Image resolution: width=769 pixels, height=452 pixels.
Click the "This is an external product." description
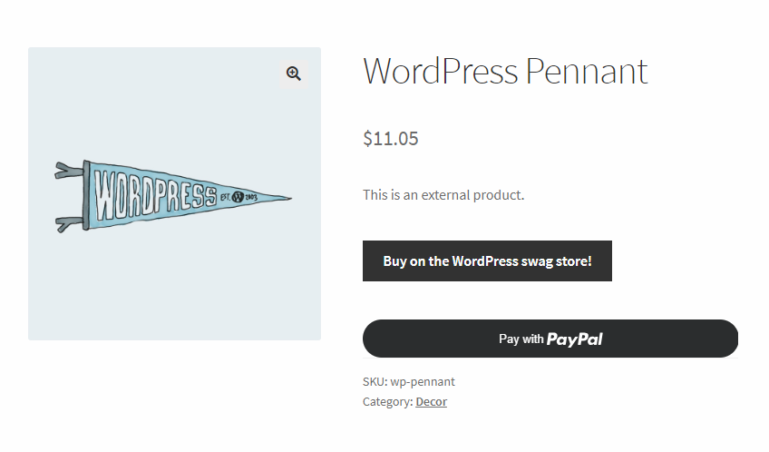(443, 195)
